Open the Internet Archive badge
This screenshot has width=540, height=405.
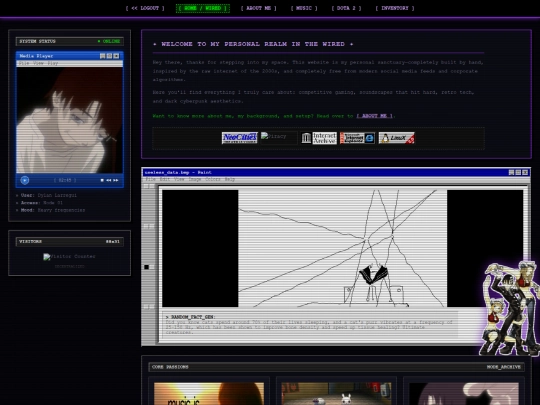(x=318, y=138)
